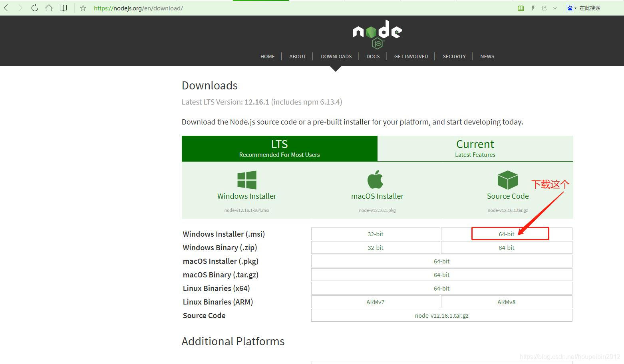Click the Apple logo macOS installer icon
This screenshot has width=624, height=364.
[x=376, y=179]
